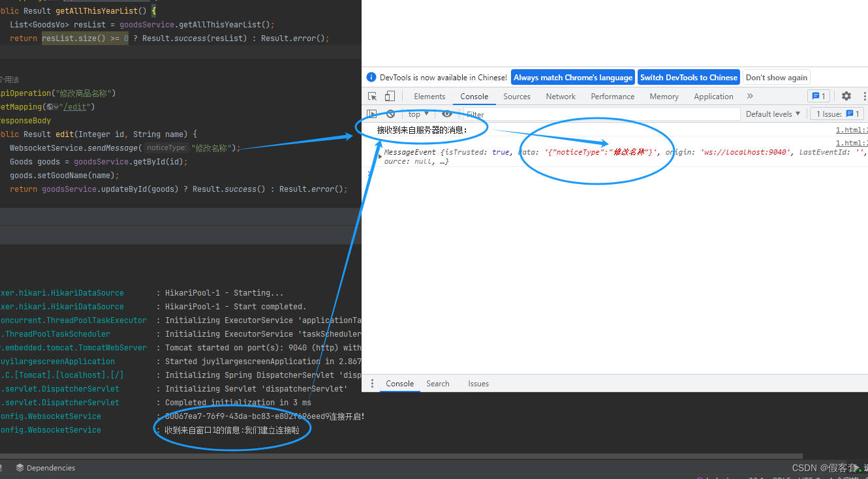
Task: Open the 1.html:2 source link
Action: [x=852, y=129]
